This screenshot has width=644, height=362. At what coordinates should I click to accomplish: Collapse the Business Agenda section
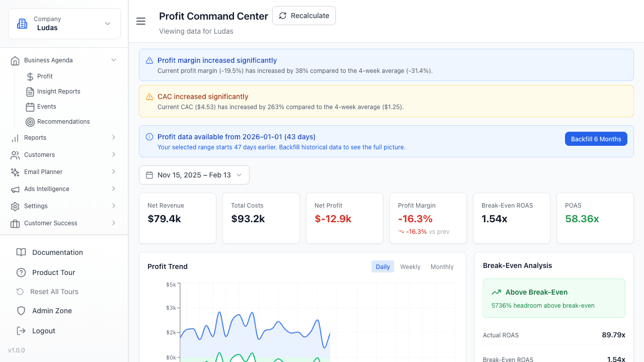114,60
